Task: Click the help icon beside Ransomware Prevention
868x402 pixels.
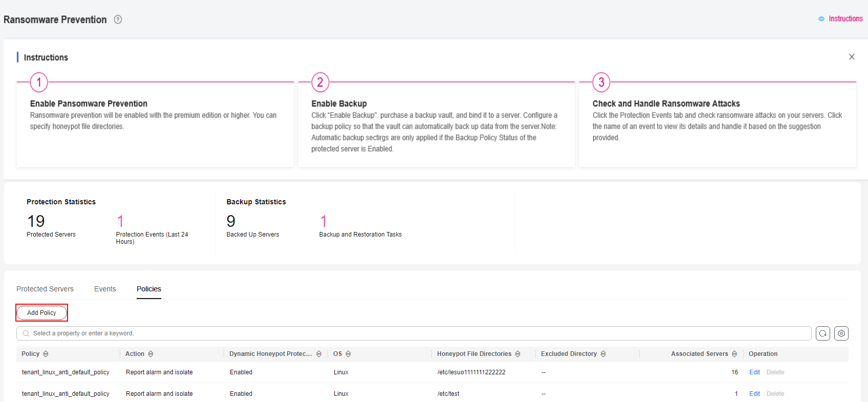Action: [x=118, y=19]
